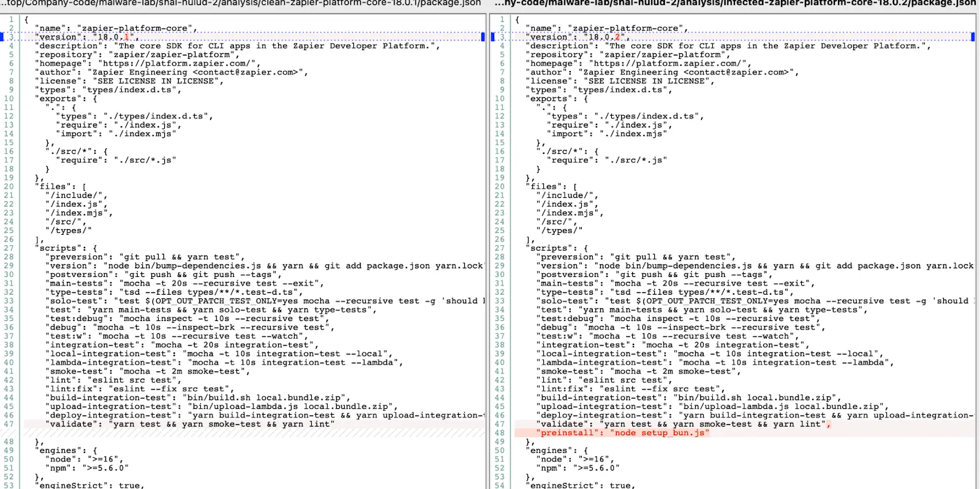Click "require": "./src/*.js" in the infected file pane
Viewport: 980px width, 489px height.
pyautogui.click(x=608, y=160)
